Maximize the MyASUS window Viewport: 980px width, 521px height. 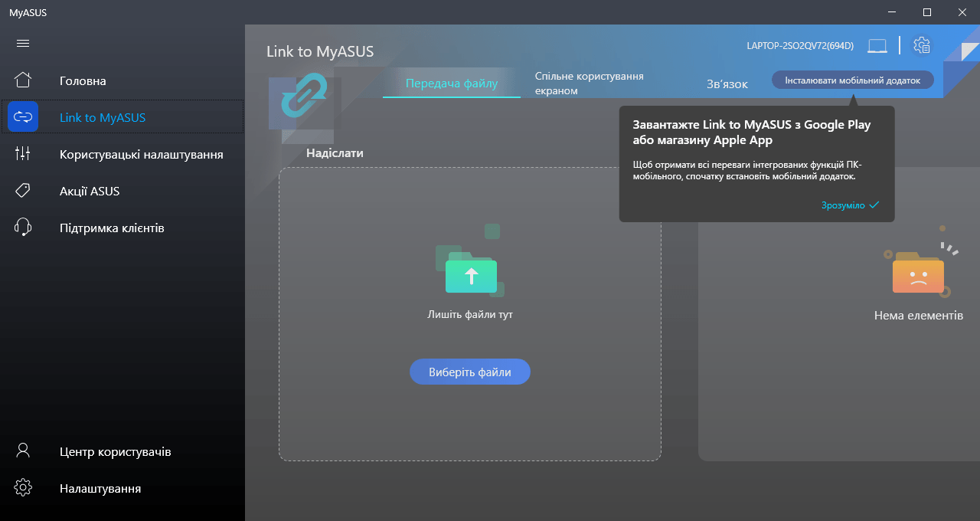click(927, 11)
